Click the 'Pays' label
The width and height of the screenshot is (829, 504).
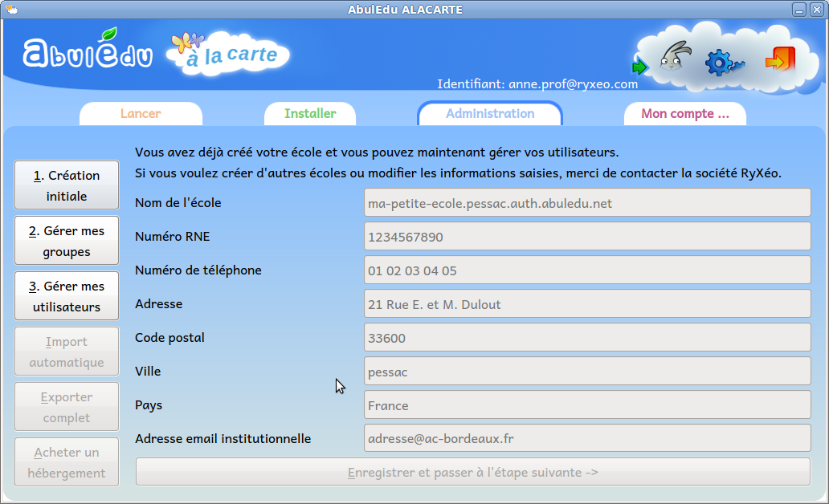[149, 405]
